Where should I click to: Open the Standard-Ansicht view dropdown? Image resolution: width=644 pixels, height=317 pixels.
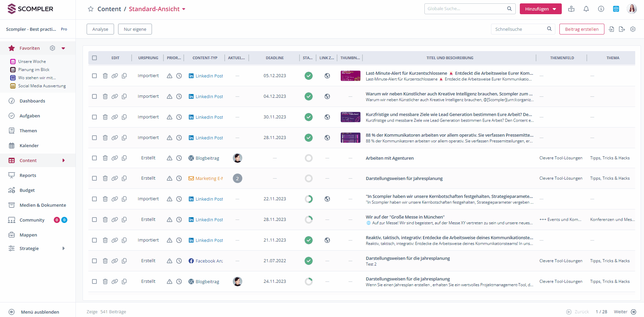pos(184,9)
